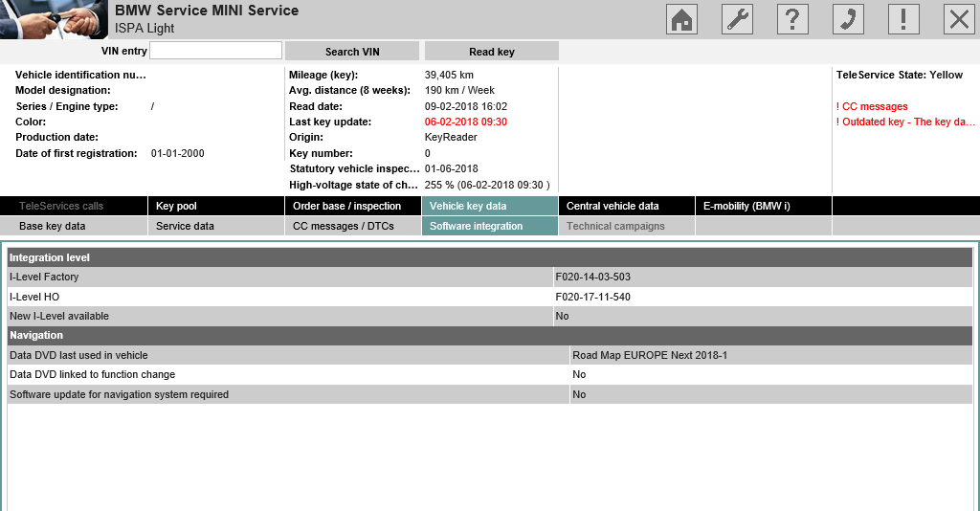Click the read date 09-02-2018 16:02
The height and width of the screenshot is (511, 980).
(466, 107)
